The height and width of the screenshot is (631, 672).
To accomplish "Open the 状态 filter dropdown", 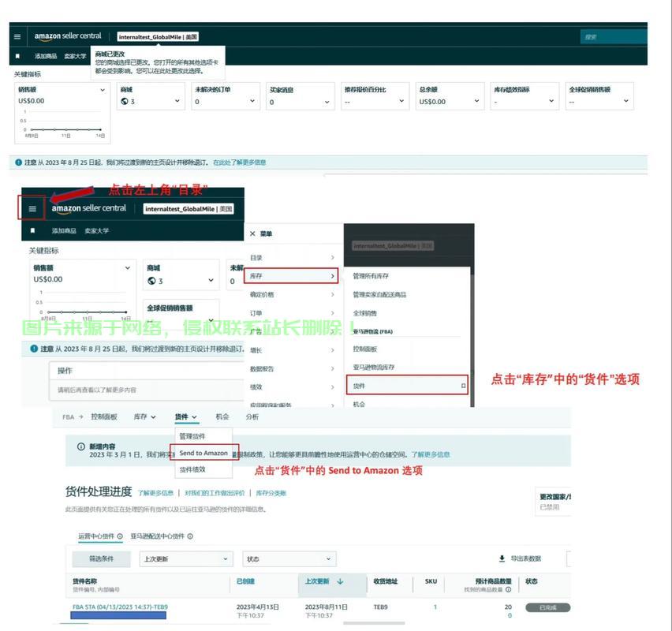I will pyautogui.click(x=289, y=558).
